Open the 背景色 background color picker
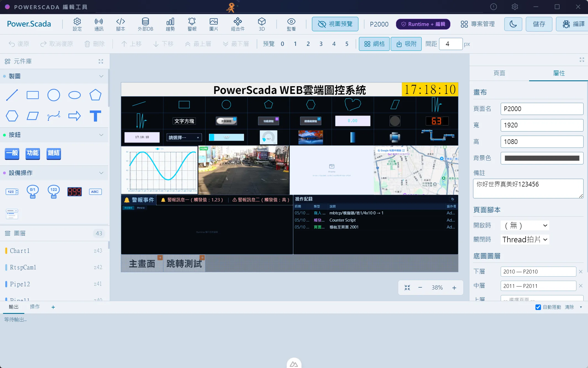The width and height of the screenshot is (588, 368). pyautogui.click(x=542, y=158)
